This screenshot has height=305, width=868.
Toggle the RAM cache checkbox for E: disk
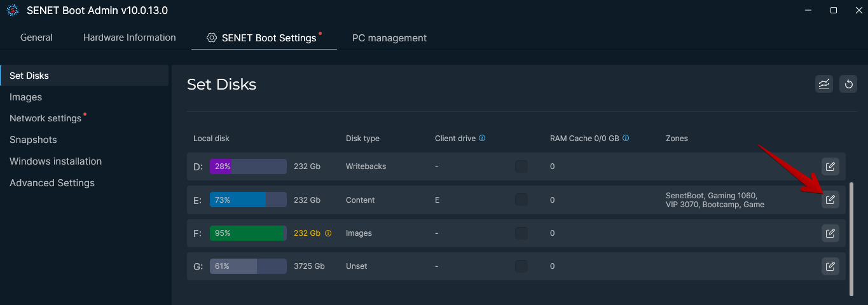point(521,200)
